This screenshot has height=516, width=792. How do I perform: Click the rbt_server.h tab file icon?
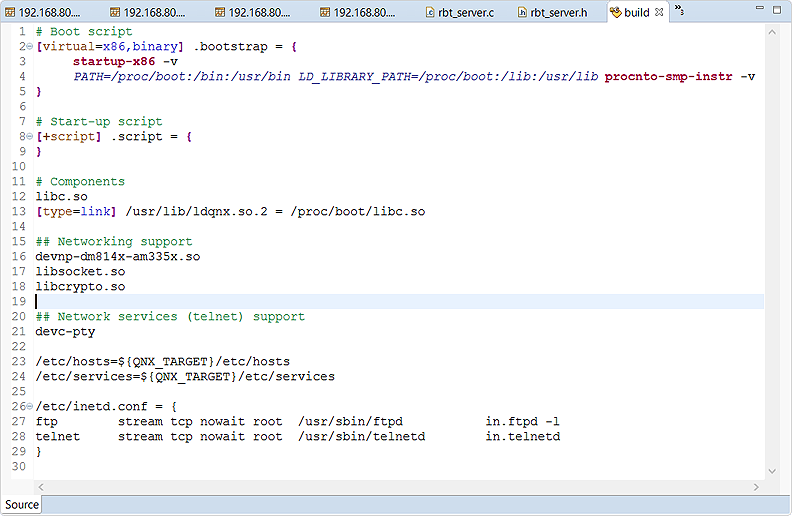(x=522, y=12)
